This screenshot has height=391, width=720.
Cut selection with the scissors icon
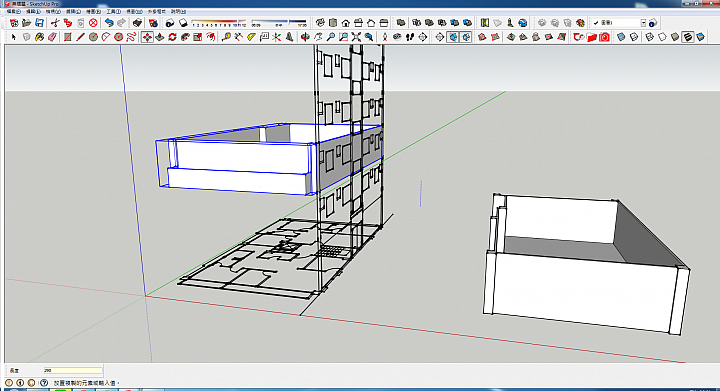55,22
